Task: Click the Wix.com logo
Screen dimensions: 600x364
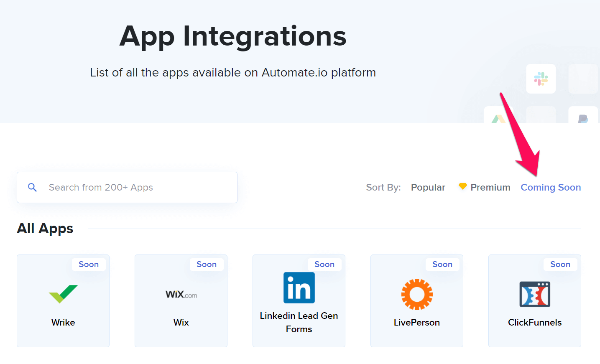Action: coord(181,295)
